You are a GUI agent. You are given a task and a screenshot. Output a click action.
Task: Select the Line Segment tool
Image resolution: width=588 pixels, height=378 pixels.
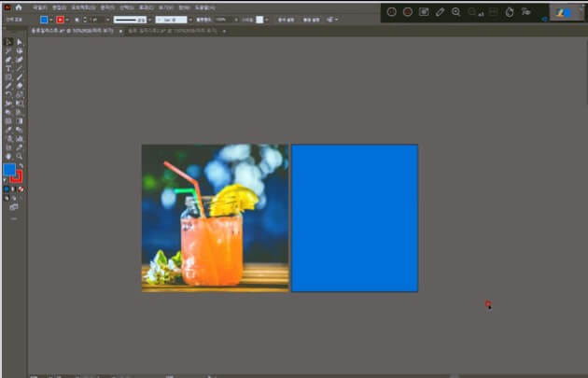[20, 69]
